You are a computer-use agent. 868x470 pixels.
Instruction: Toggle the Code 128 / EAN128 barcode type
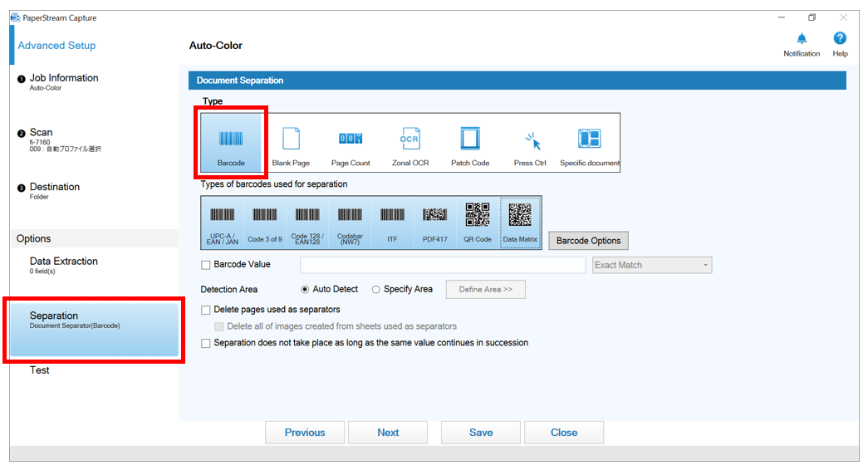tap(307, 223)
